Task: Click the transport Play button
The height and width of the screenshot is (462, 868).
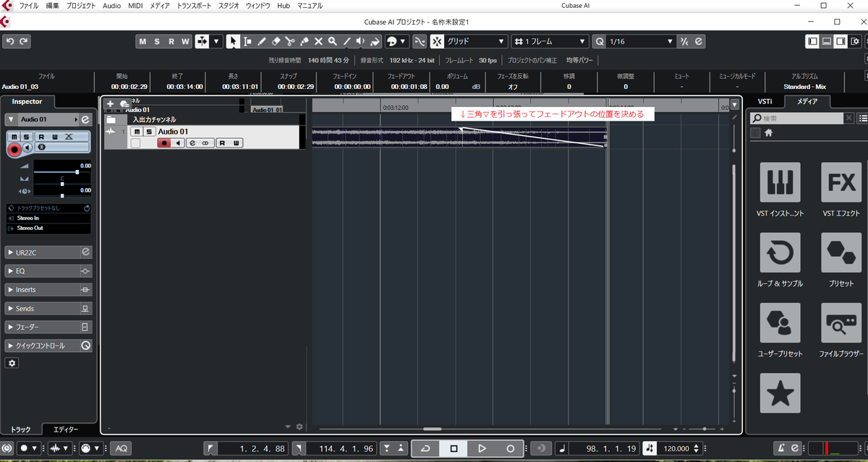Action: click(482, 448)
